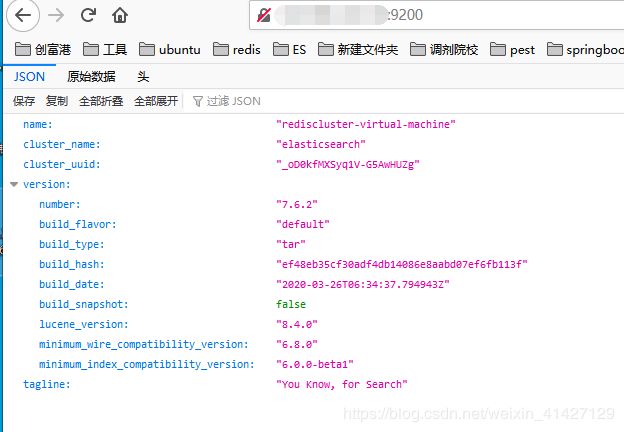The image size is (624, 432).
Task: Click the "tar" build type value
Action: tap(291, 244)
